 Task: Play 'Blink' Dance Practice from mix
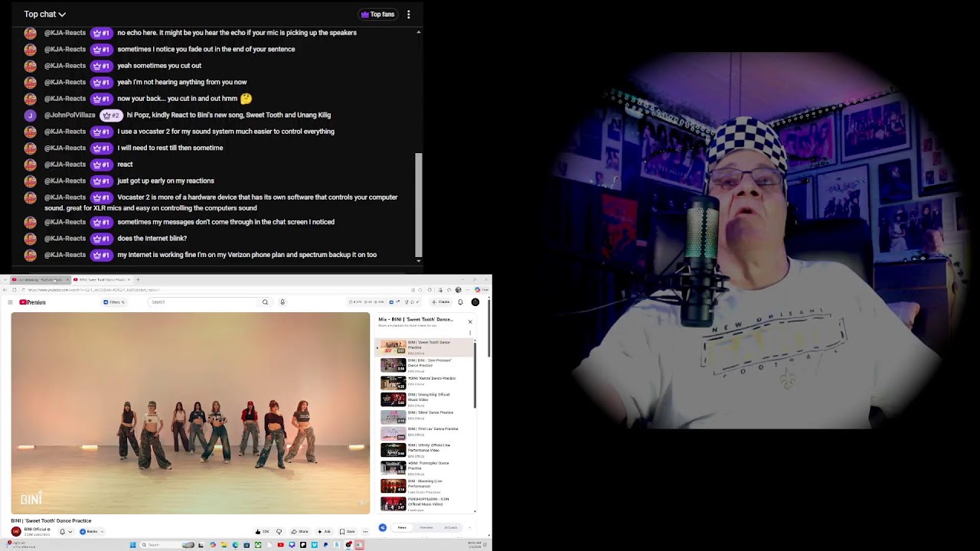coord(425,416)
